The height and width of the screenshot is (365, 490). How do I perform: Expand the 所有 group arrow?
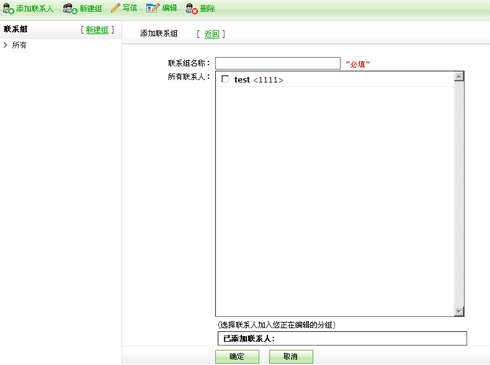[x=5, y=45]
